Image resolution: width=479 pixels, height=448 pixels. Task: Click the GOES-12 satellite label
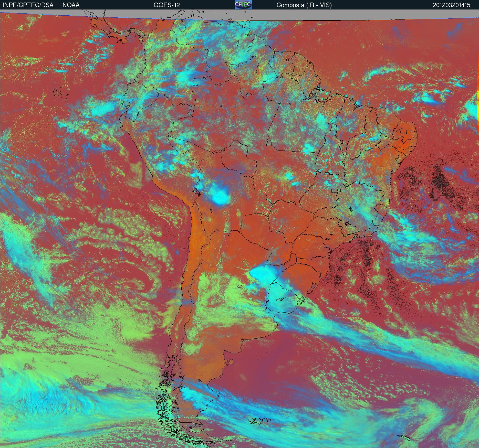(x=166, y=5)
